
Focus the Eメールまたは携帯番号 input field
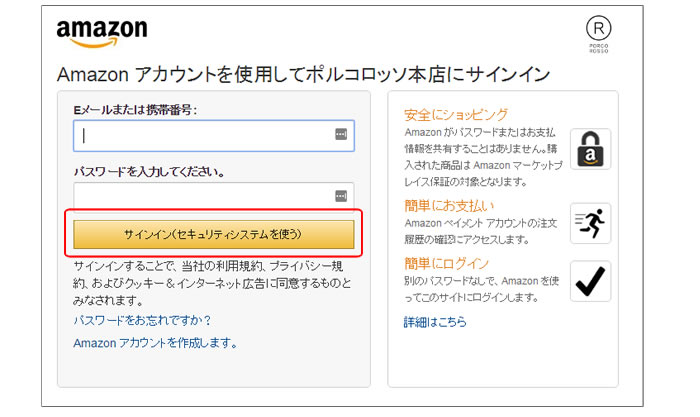tap(200, 135)
